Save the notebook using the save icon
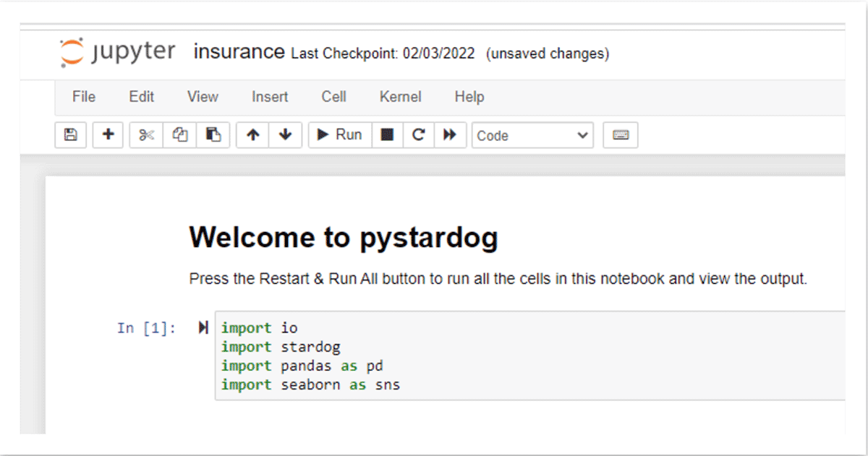This screenshot has width=868, height=456. tap(70, 134)
